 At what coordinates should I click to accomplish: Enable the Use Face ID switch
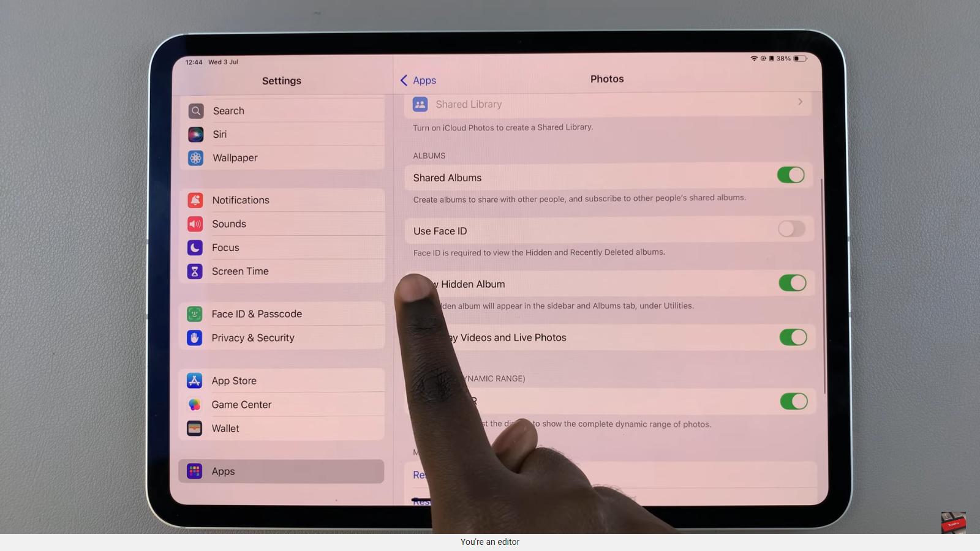pos(792,229)
